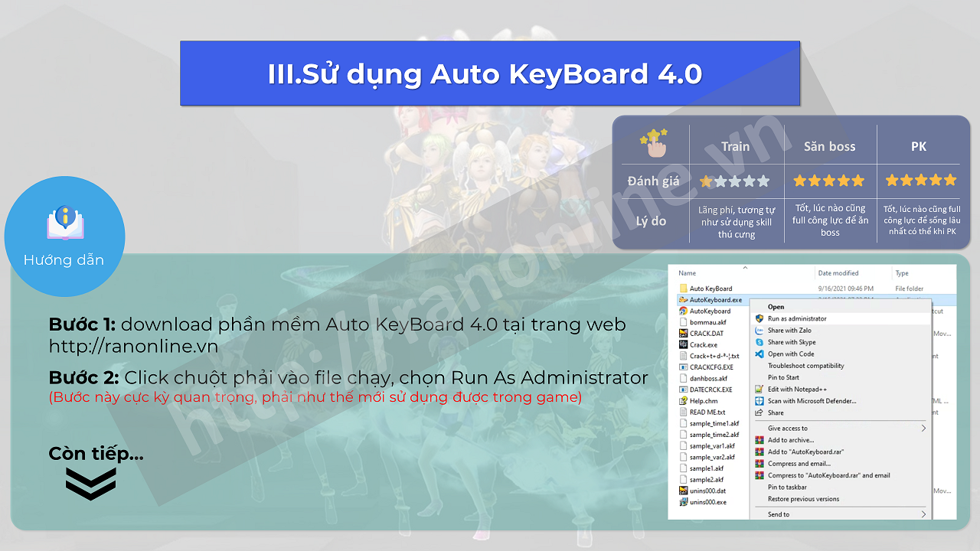Click the five-star Săn boss rating
Screen dimensions: 980x551
[x=829, y=181]
